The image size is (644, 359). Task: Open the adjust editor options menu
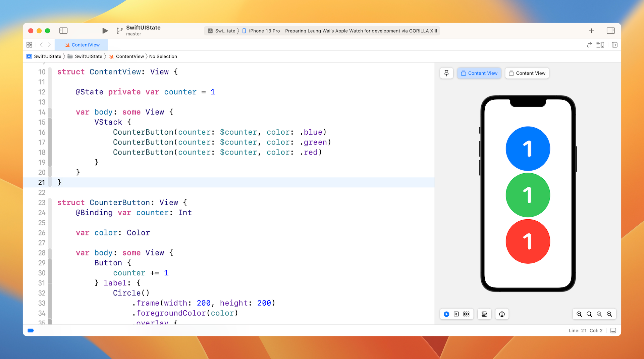tap(600, 45)
